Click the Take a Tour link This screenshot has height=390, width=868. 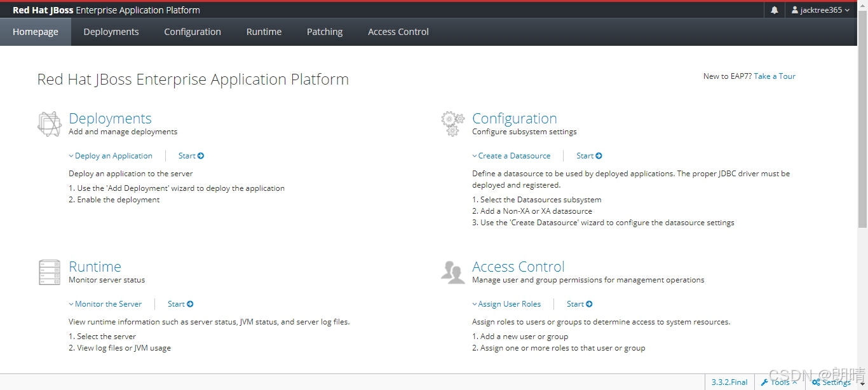pos(775,76)
